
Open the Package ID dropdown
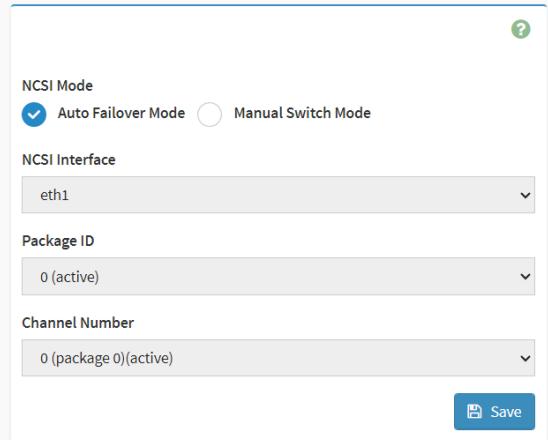[278, 276]
